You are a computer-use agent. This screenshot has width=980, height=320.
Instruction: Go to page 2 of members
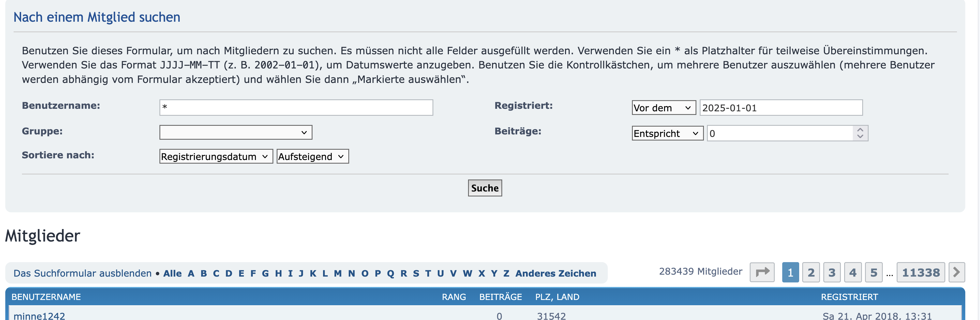click(811, 273)
